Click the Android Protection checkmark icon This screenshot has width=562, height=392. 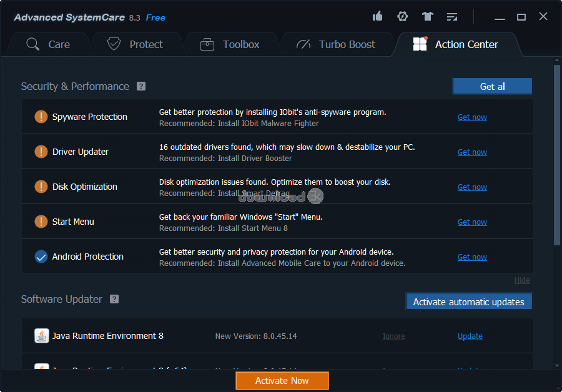tap(41, 257)
